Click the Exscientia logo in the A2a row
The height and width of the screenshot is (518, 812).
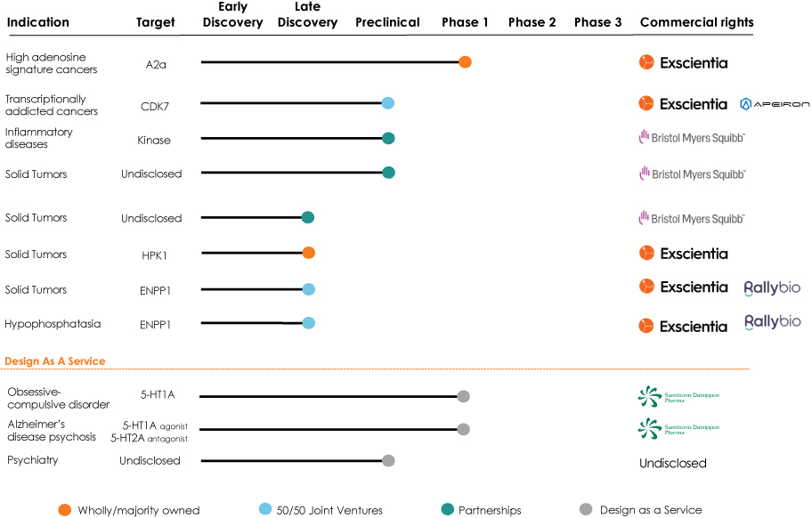pos(683,62)
